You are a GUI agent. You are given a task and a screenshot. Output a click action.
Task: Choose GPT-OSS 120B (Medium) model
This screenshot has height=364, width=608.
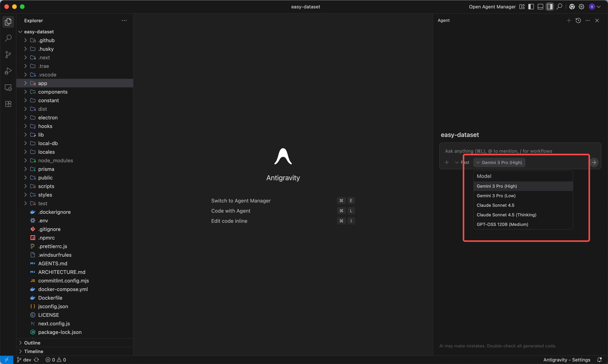(x=502, y=224)
